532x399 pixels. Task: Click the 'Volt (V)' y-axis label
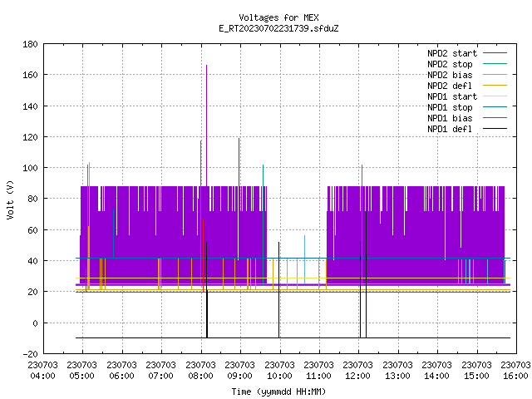(10, 199)
